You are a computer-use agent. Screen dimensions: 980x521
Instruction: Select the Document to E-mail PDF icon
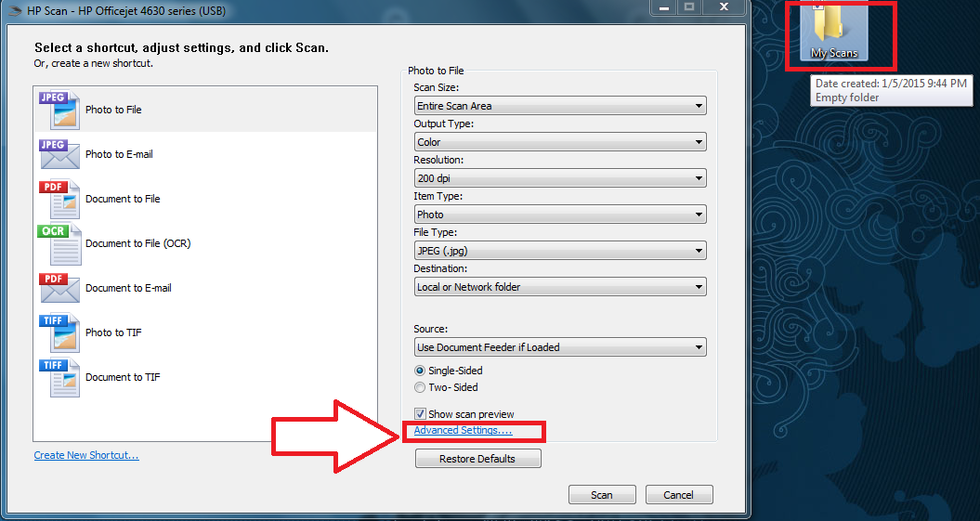(x=59, y=288)
